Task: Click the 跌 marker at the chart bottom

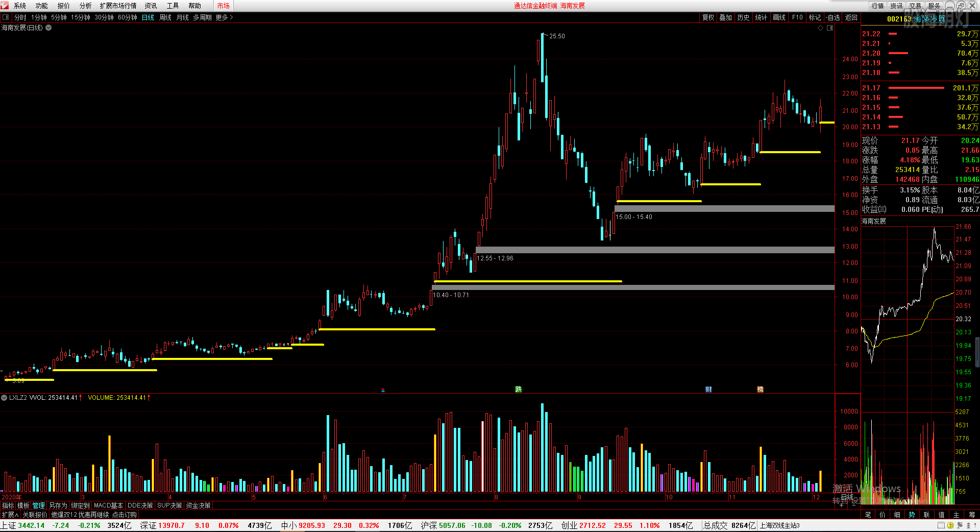Action: click(x=519, y=390)
